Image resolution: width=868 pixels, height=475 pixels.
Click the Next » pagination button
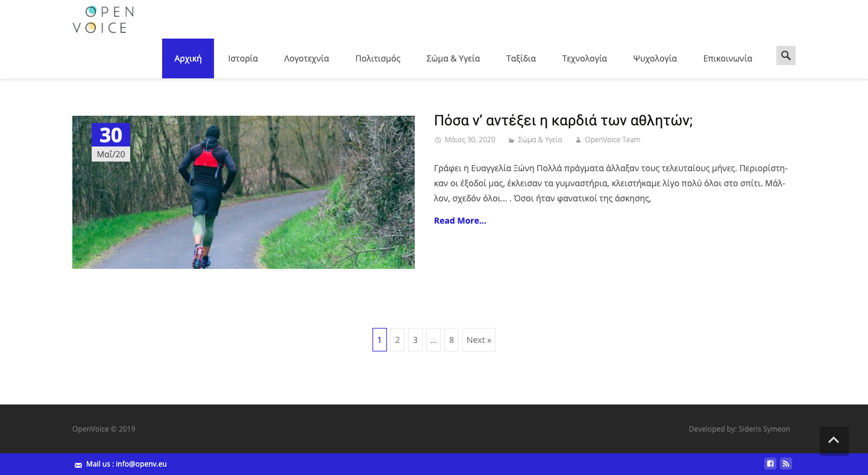point(479,340)
